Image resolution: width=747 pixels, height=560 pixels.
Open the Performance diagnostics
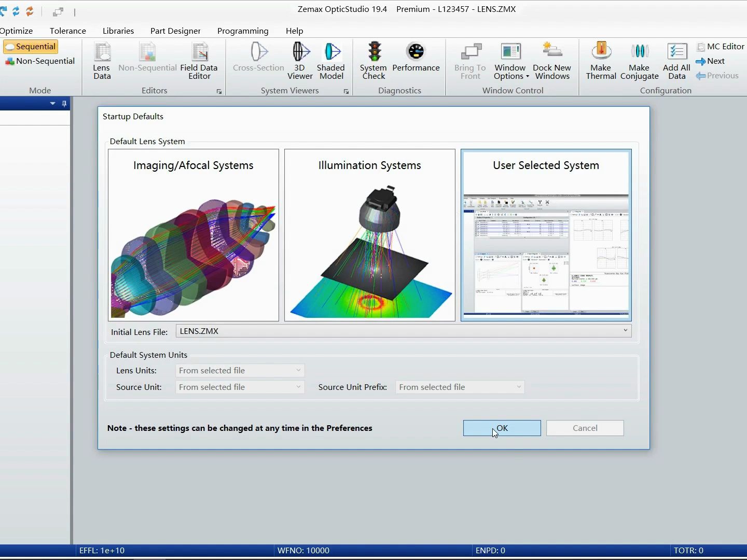coord(416,58)
